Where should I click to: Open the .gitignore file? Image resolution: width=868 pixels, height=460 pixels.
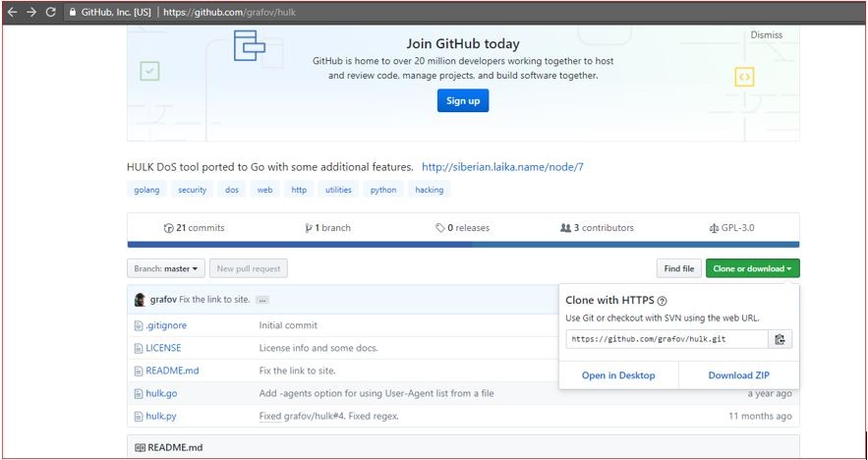click(x=166, y=325)
